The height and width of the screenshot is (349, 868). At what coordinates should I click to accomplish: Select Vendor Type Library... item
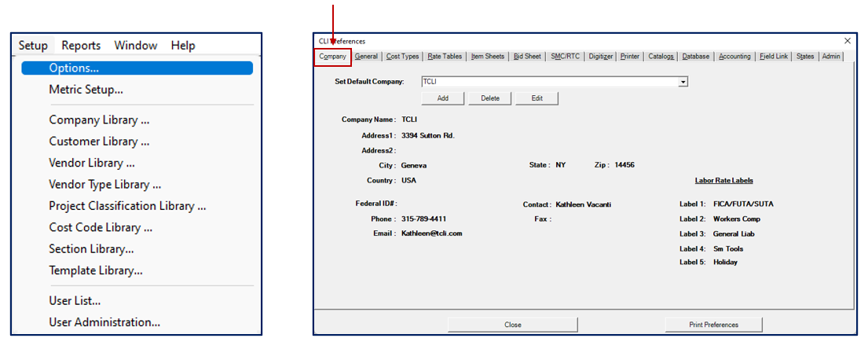(104, 185)
